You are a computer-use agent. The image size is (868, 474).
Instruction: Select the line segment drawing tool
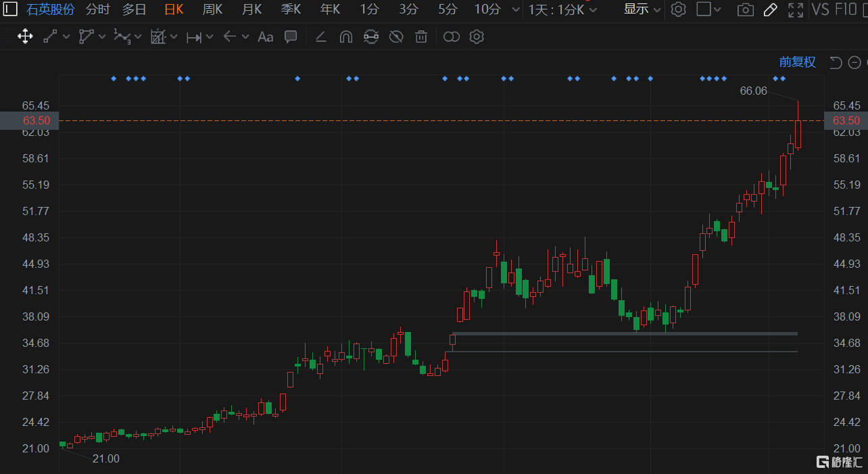51,37
